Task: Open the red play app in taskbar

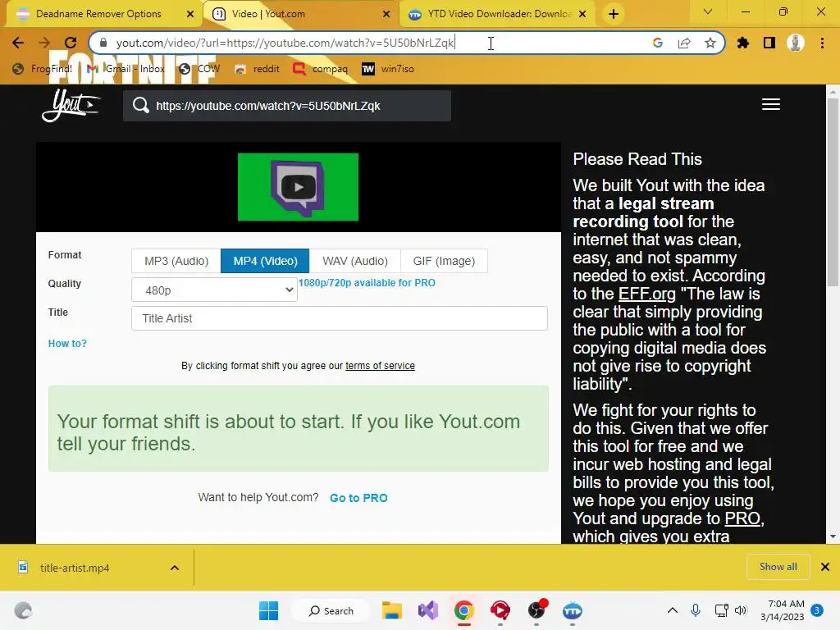Action: [x=500, y=610]
